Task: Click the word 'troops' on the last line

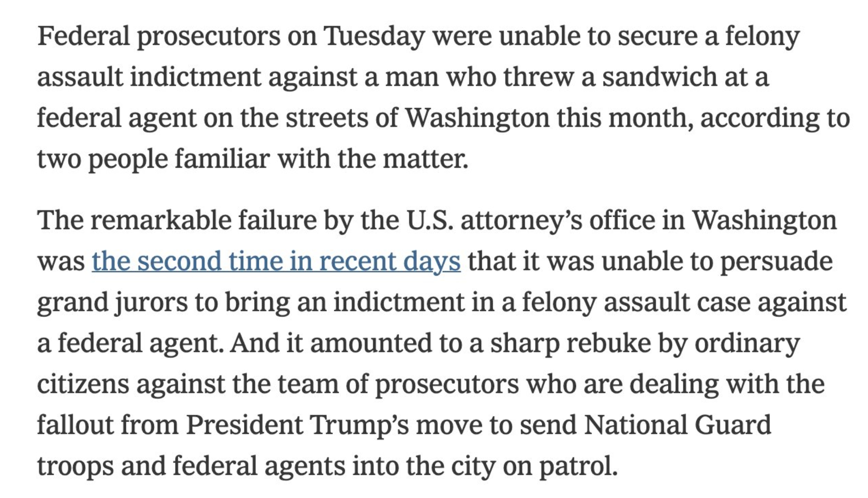Action: click(x=75, y=466)
